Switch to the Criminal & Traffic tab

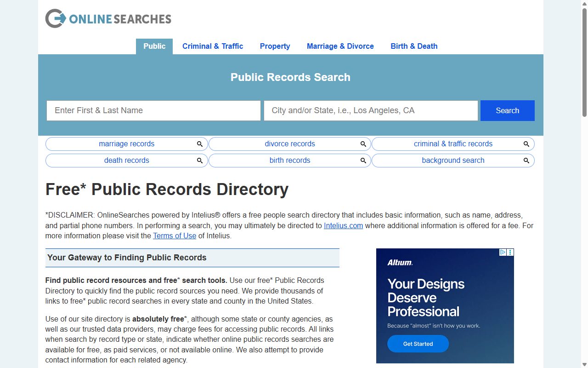pos(213,46)
